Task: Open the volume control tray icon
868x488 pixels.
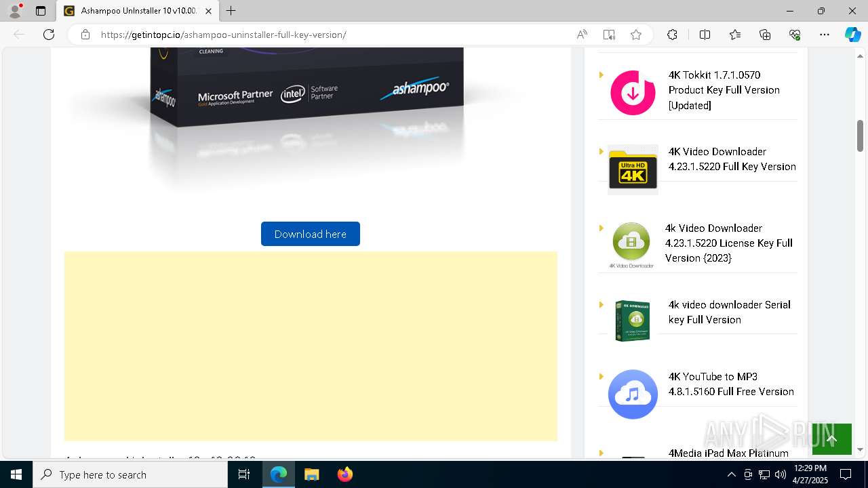Action: pyautogui.click(x=780, y=474)
